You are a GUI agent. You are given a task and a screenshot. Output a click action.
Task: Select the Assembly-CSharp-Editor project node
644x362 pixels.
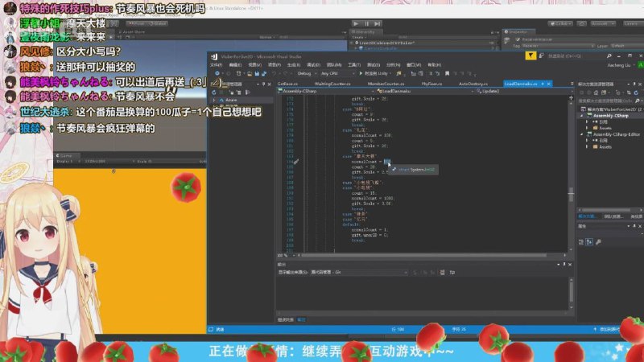(617, 134)
